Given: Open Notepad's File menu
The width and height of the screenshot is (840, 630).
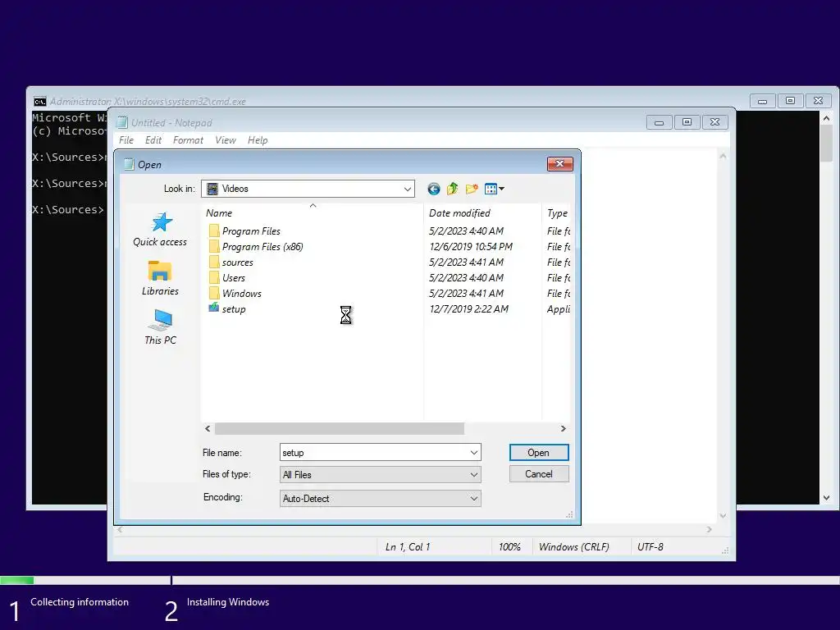Looking at the screenshot, I should [x=126, y=139].
